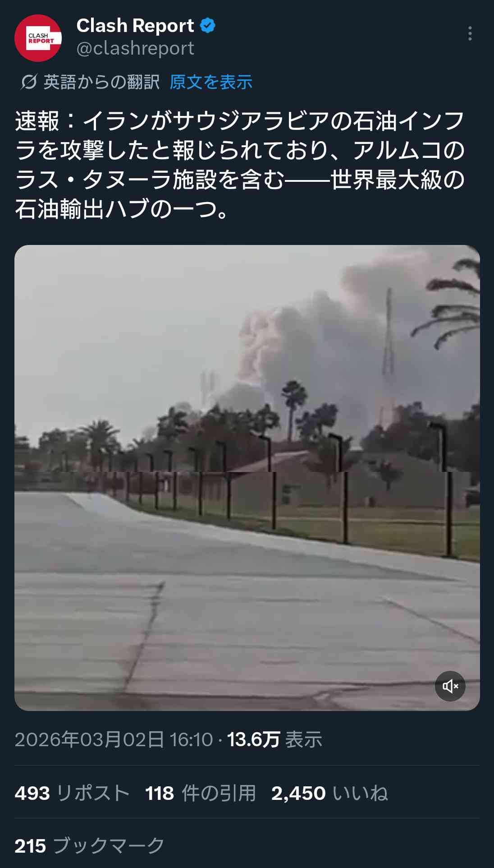Click the 2026年03月02日 16:10 timestamp

click(x=114, y=739)
